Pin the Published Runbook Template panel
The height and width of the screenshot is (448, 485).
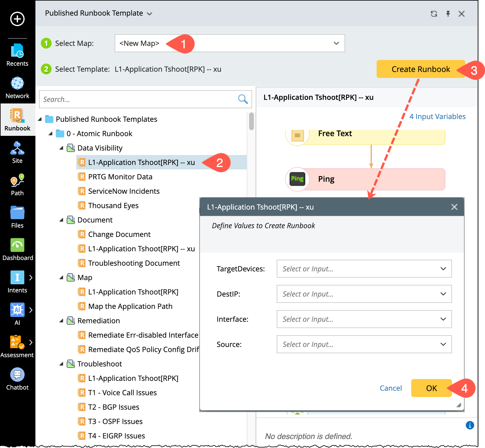pos(448,14)
